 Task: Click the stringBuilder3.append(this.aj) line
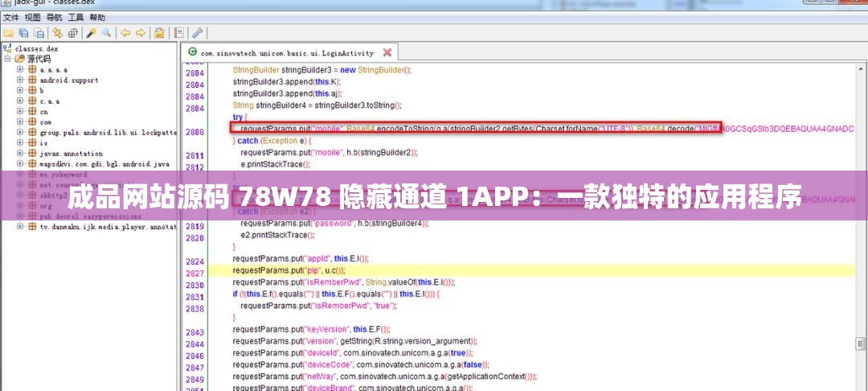click(x=287, y=93)
